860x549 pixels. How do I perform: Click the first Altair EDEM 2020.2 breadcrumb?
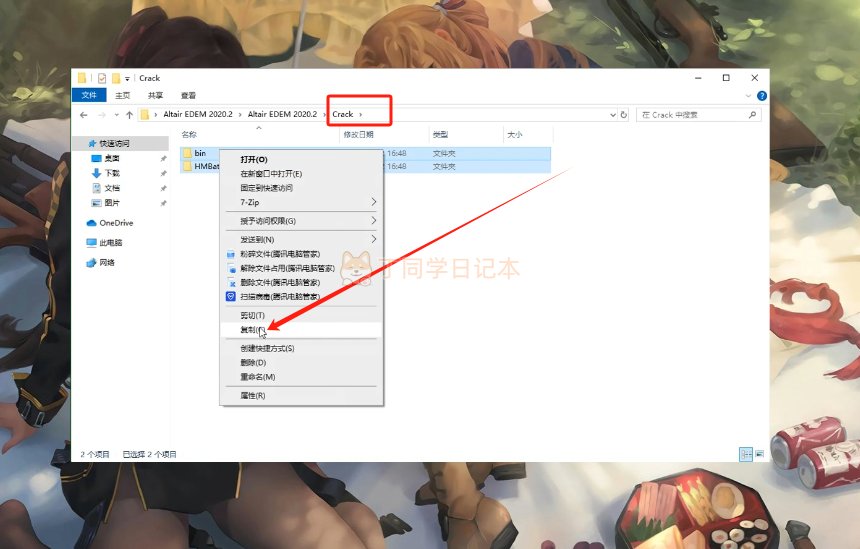(198, 114)
